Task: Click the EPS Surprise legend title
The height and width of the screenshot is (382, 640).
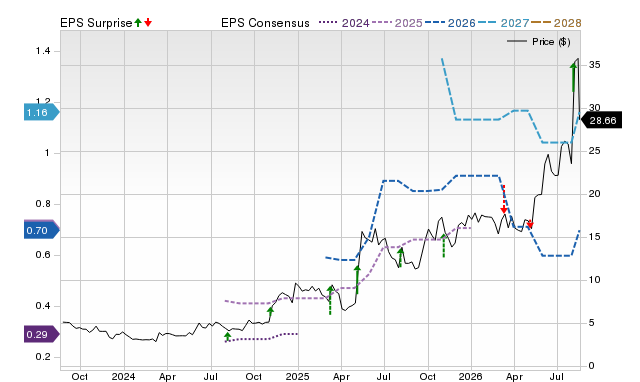Action: (96, 23)
